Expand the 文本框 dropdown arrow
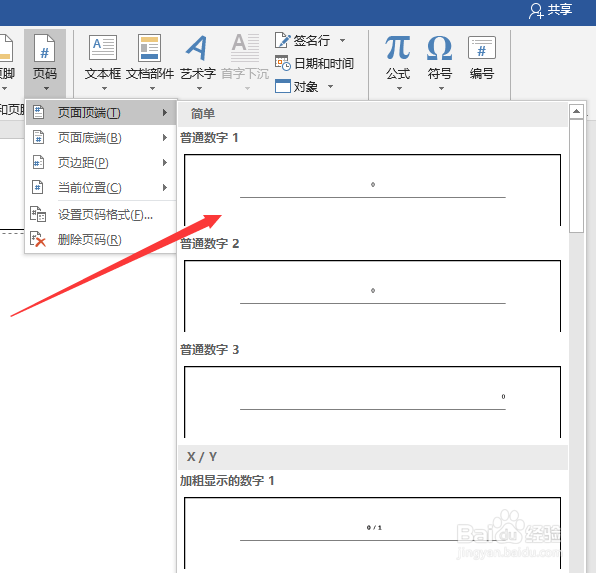Screen dimensions: 596x573 tap(104, 89)
